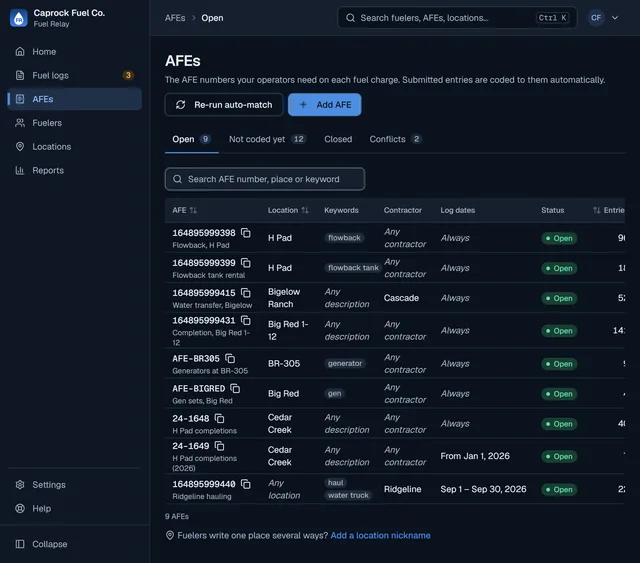Viewport: 640px width, 563px height.
Task: Open Reports in the sidebar
Action: pos(75,170)
